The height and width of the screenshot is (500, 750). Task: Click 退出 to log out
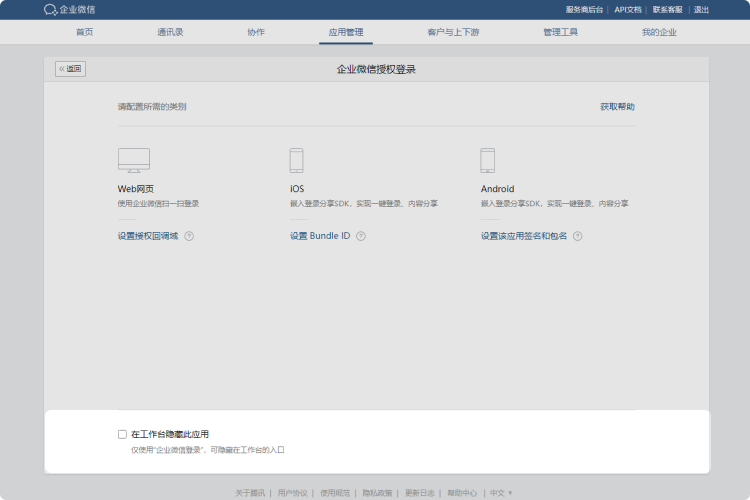[x=701, y=10]
